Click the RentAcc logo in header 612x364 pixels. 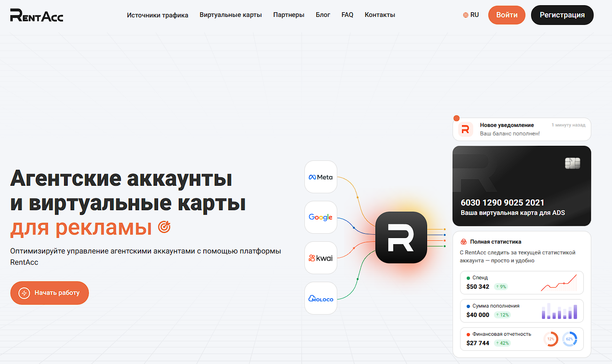point(37,15)
